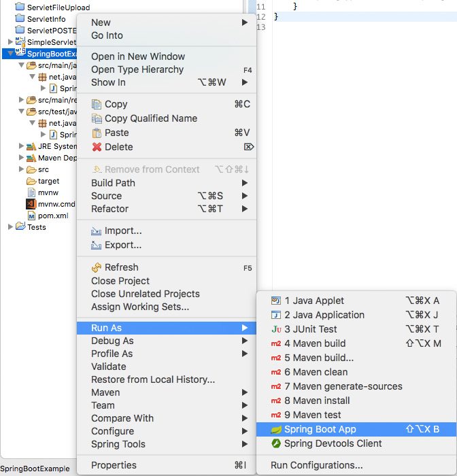Click the m2 icon for Maven build

(x=276, y=343)
